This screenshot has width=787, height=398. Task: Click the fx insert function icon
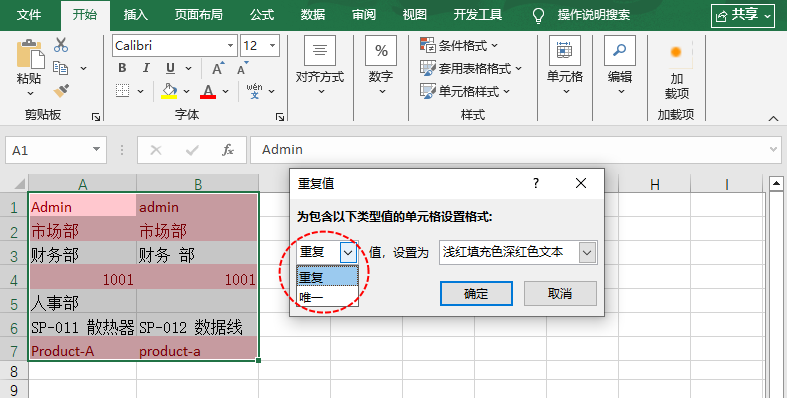coord(228,150)
